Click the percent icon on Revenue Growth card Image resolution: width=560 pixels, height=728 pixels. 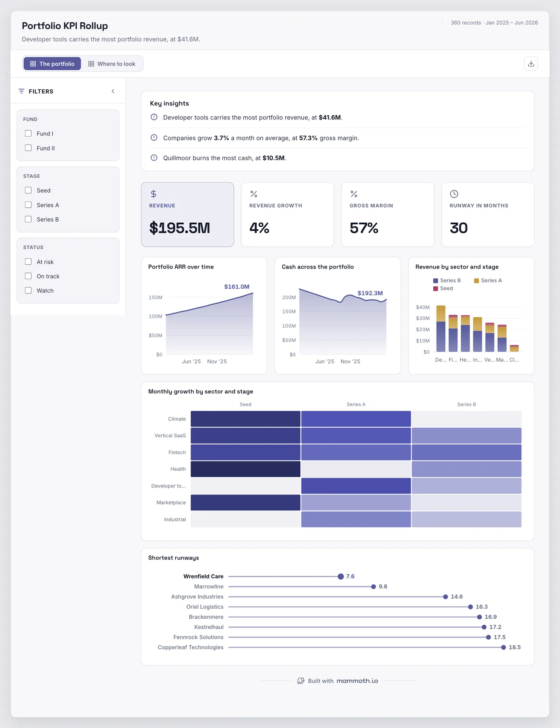pyautogui.click(x=254, y=194)
